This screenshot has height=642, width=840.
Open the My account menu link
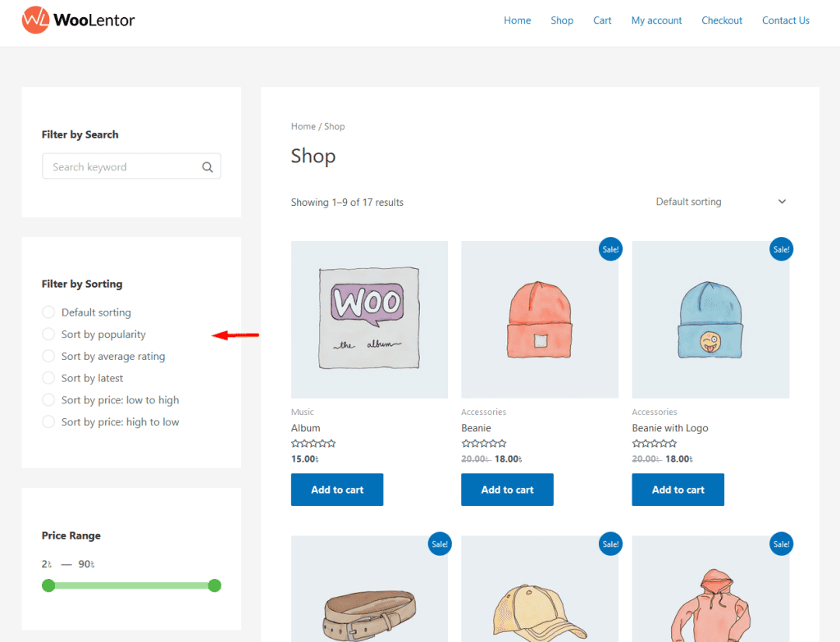[x=656, y=20]
